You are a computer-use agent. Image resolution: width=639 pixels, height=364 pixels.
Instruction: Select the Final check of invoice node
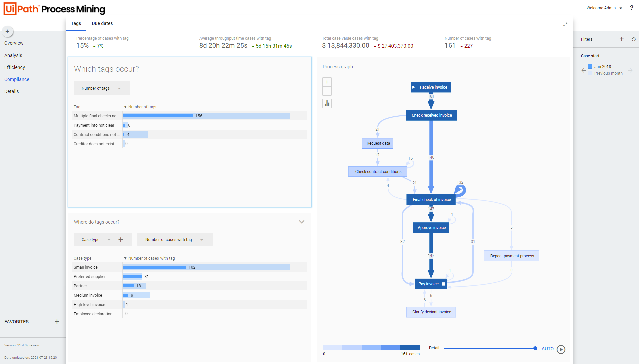pyautogui.click(x=431, y=200)
